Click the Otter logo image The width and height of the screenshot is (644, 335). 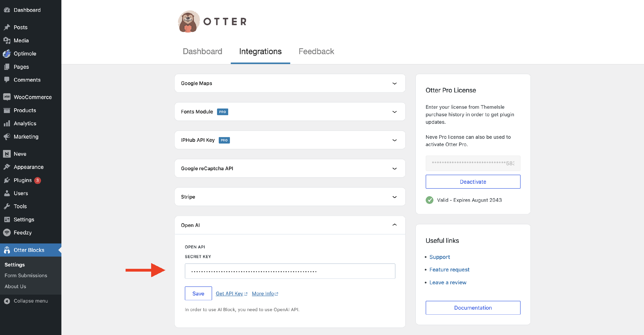[x=189, y=21]
